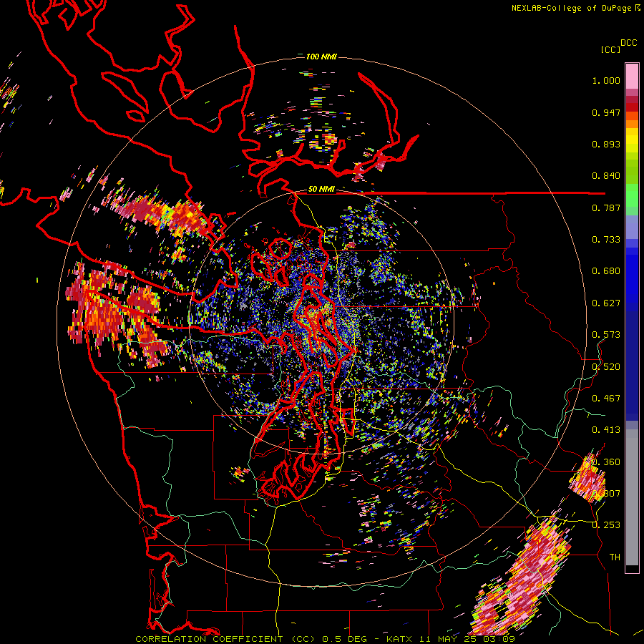Pick the light pink color bar segment
Screen dimensions: 644x644
coord(632,76)
